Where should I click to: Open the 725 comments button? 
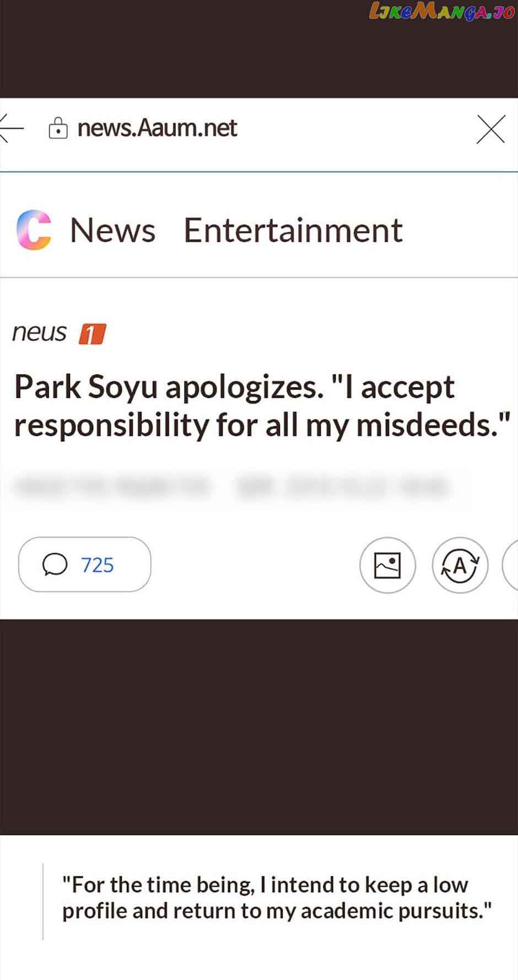[x=84, y=564]
